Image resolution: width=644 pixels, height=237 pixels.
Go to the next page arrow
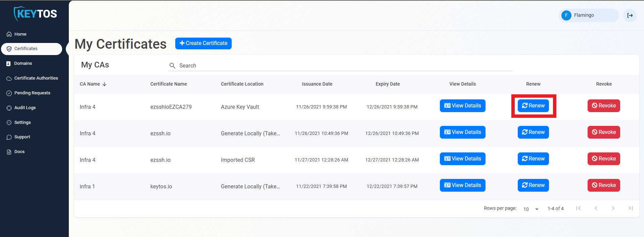pos(613,208)
